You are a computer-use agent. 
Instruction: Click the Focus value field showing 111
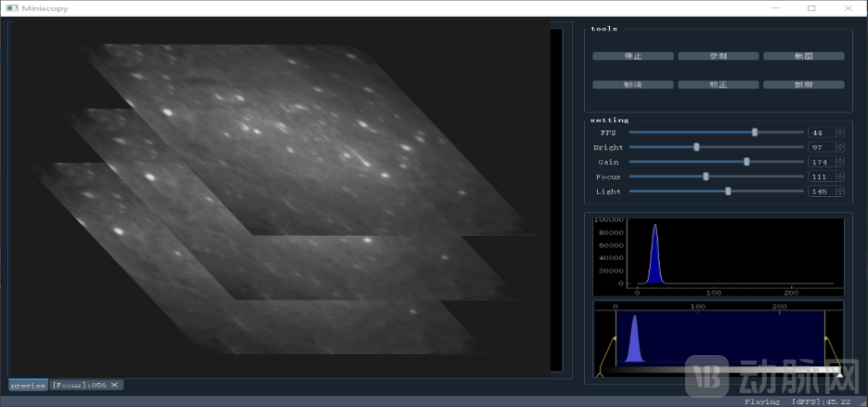[x=821, y=177]
